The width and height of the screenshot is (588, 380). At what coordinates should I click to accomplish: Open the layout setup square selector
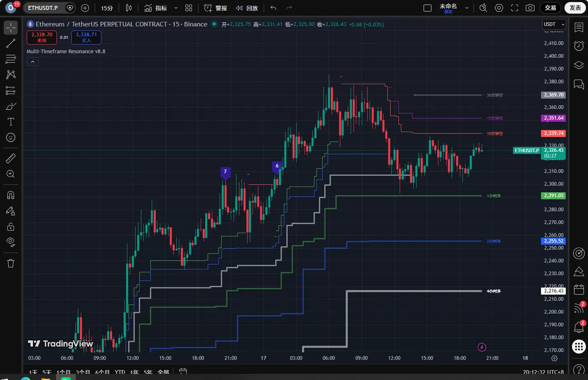428,8
